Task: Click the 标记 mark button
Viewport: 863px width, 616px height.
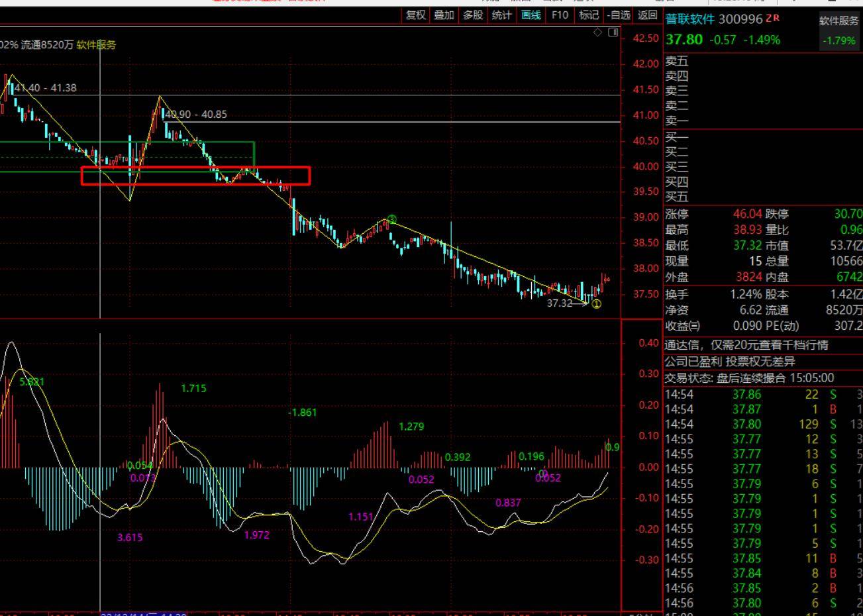Action: 588,15
